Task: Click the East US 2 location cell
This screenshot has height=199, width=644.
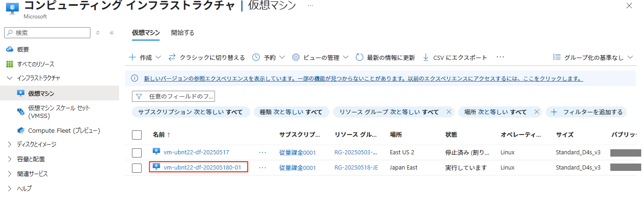Action: (x=402, y=152)
